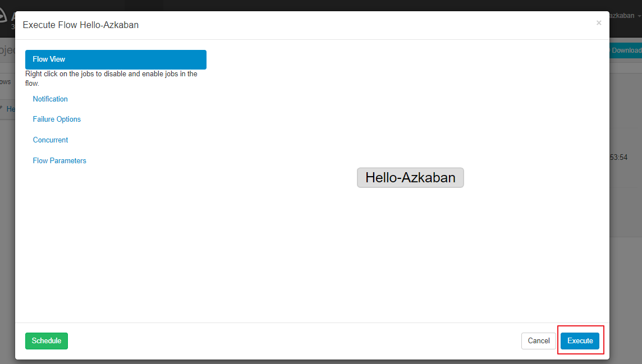This screenshot has width=642, height=364.
Task: Click the Project heading behind the dialog
Action: (7, 49)
